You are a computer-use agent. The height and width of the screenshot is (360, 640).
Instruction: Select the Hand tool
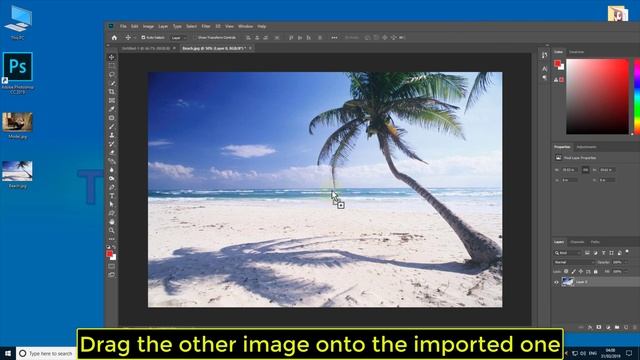(x=111, y=222)
